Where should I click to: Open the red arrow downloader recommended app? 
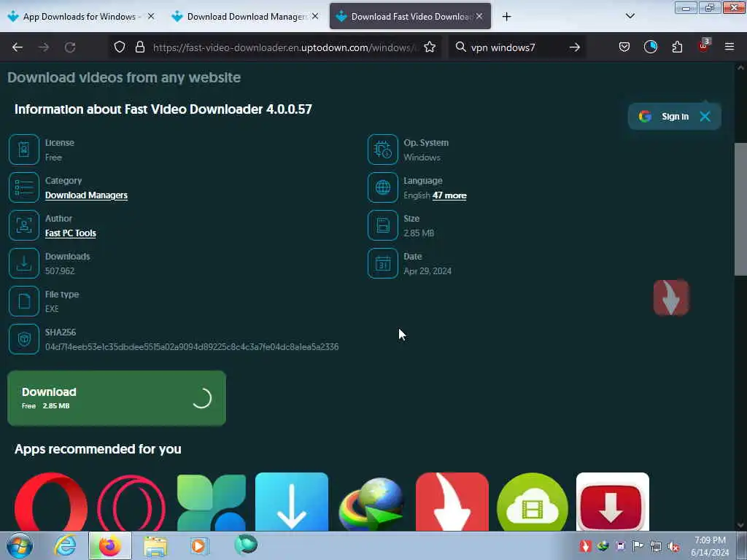pos(452,502)
